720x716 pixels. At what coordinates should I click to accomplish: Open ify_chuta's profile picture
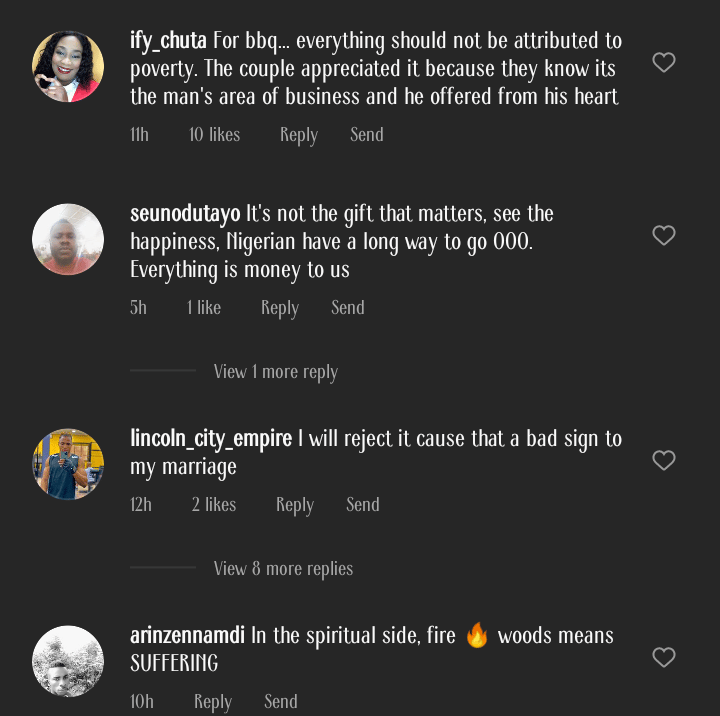[x=68, y=67]
